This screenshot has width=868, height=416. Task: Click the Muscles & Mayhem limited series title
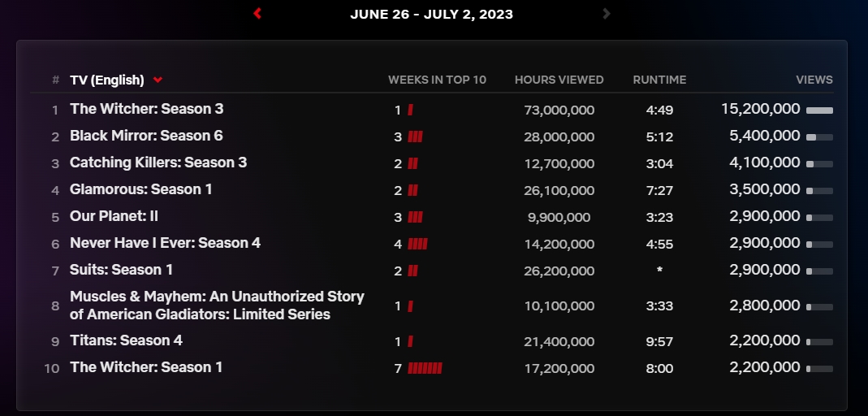coord(217,305)
